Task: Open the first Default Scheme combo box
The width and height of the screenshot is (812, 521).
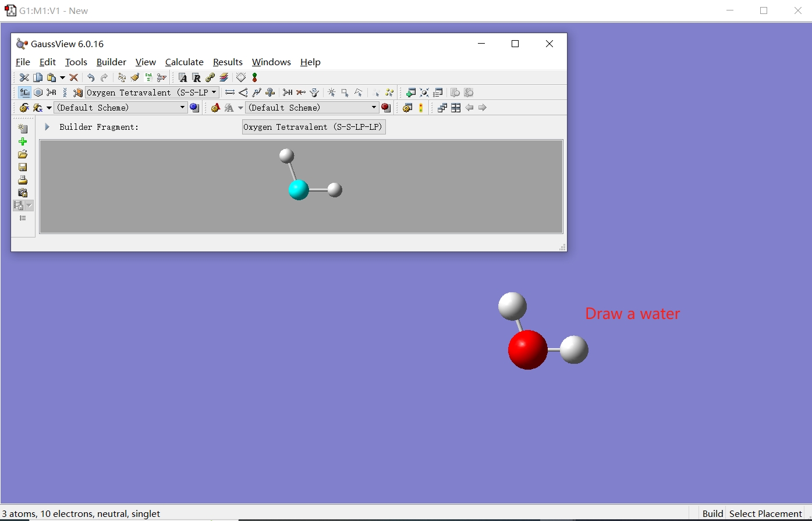Action: [120, 108]
